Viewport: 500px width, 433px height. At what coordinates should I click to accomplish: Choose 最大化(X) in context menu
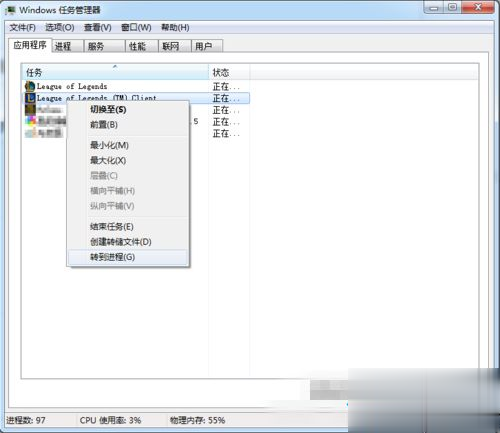point(128,160)
